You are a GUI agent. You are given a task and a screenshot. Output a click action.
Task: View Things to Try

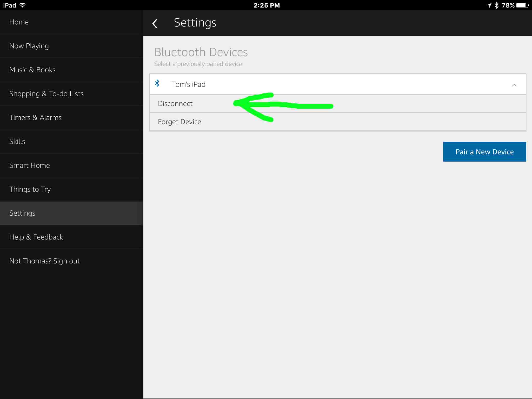(30, 189)
